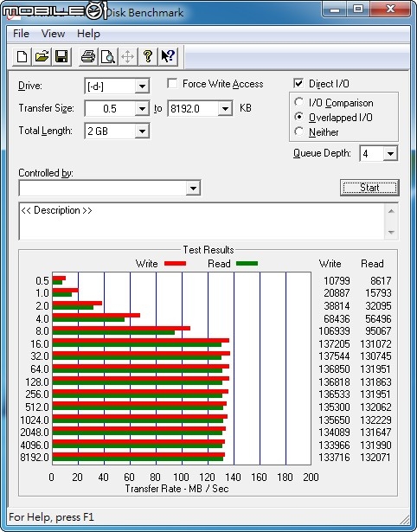Expand the Total Length 2 GB dropdown
The image size is (417, 532).
142,131
